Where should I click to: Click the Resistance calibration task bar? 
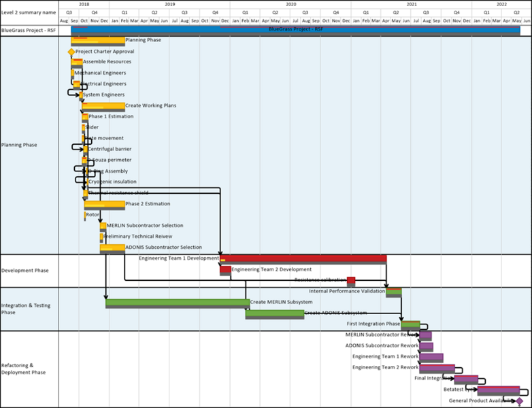(351, 282)
